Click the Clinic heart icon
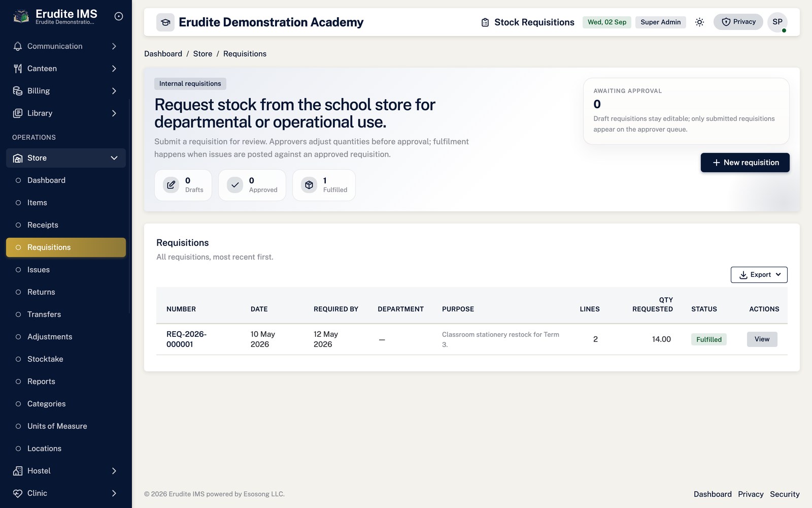The width and height of the screenshot is (812, 508). click(x=18, y=493)
